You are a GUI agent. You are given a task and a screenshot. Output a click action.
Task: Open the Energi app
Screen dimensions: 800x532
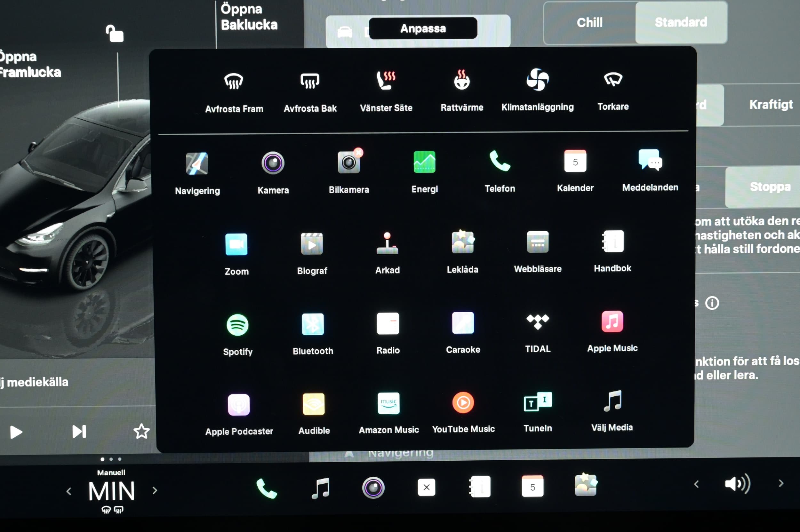point(424,172)
